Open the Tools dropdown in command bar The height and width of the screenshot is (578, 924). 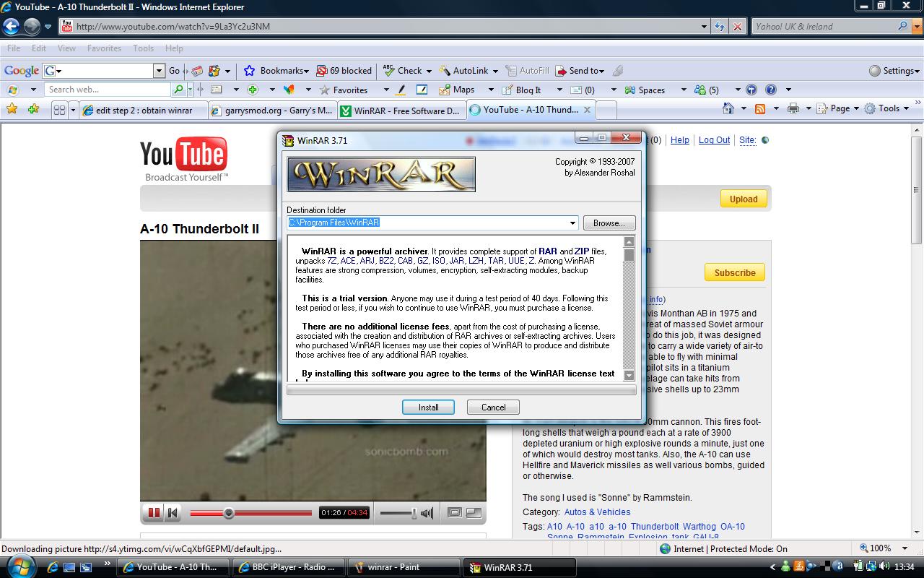(886, 108)
